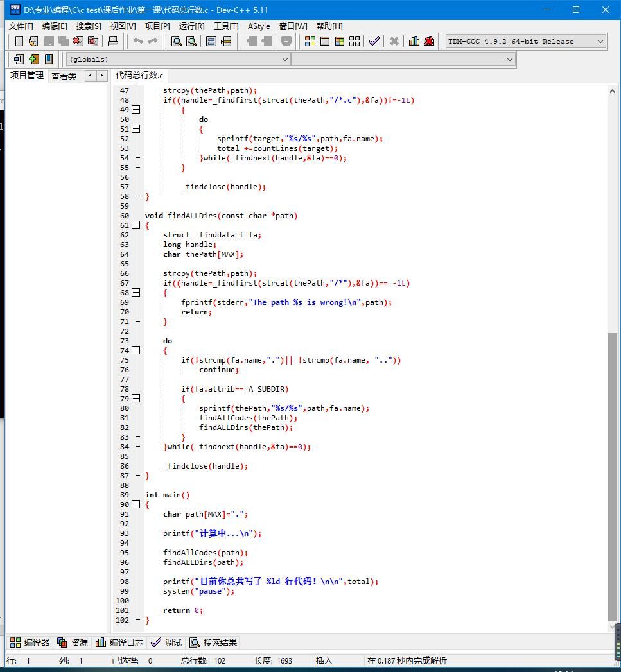The image size is (621, 672).
Task: Click the Close All files toolbar icon
Action: [x=93, y=41]
